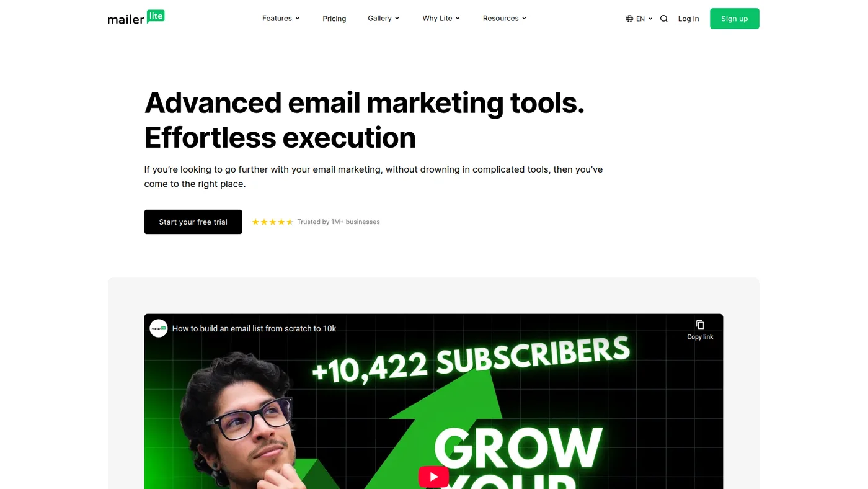Open the search magnifier icon
The height and width of the screenshot is (489, 868).
pos(664,19)
